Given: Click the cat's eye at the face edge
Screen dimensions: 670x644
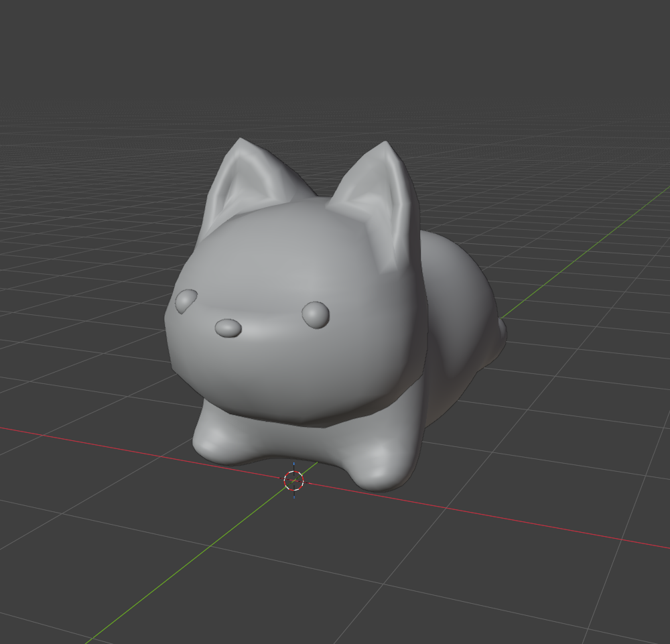Looking at the screenshot, I should tap(186, 301).
